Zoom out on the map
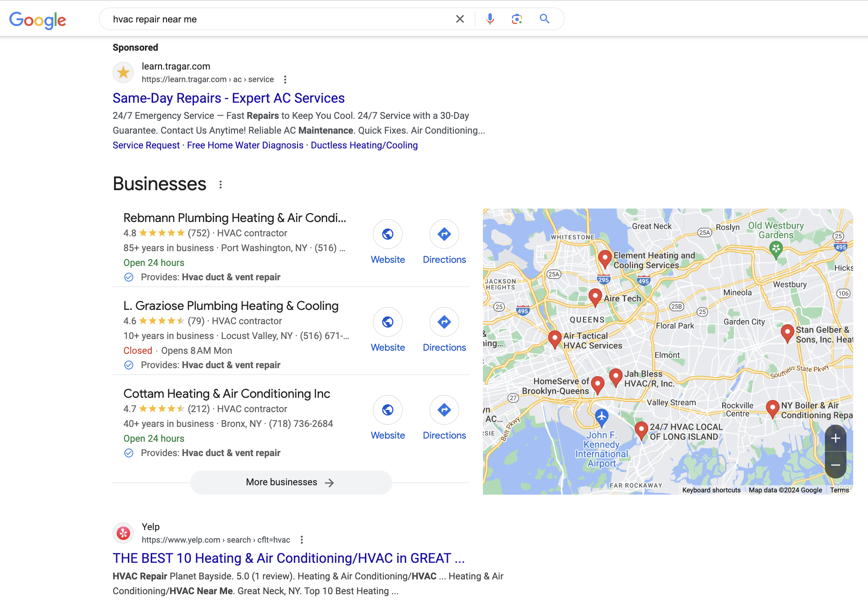This screenshot has height=609, width=868. click(835, 465)
